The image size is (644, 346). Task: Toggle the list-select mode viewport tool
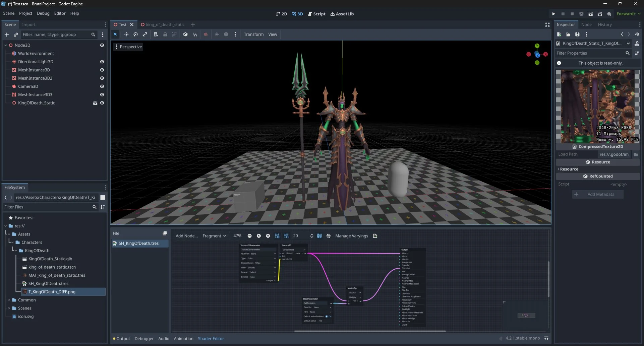coord(156,34)
